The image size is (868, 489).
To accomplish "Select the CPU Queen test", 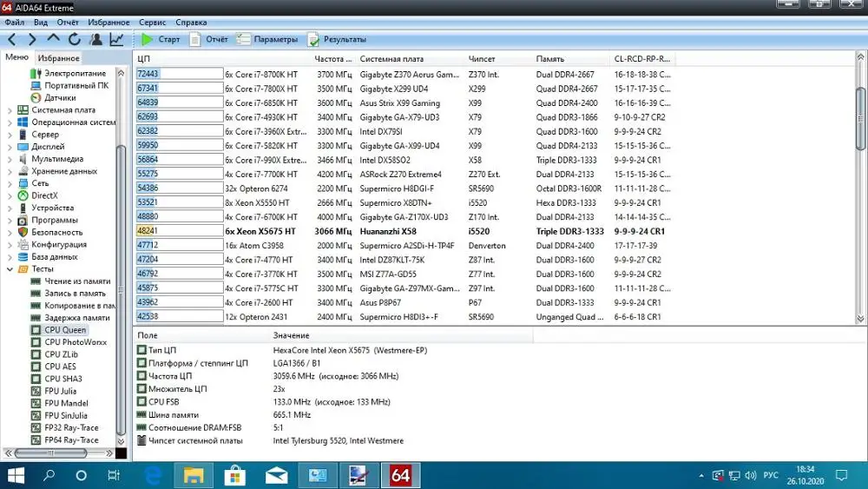I will [x=65, y=330].
